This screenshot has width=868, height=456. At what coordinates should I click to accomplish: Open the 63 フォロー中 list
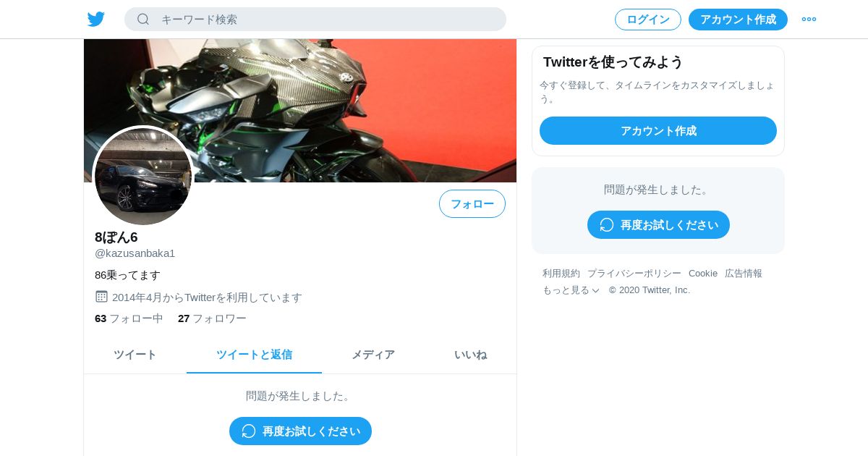pos(129,318)
